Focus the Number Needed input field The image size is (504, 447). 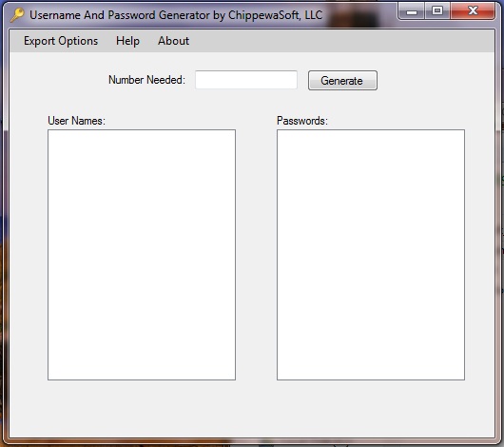(246, 80)
